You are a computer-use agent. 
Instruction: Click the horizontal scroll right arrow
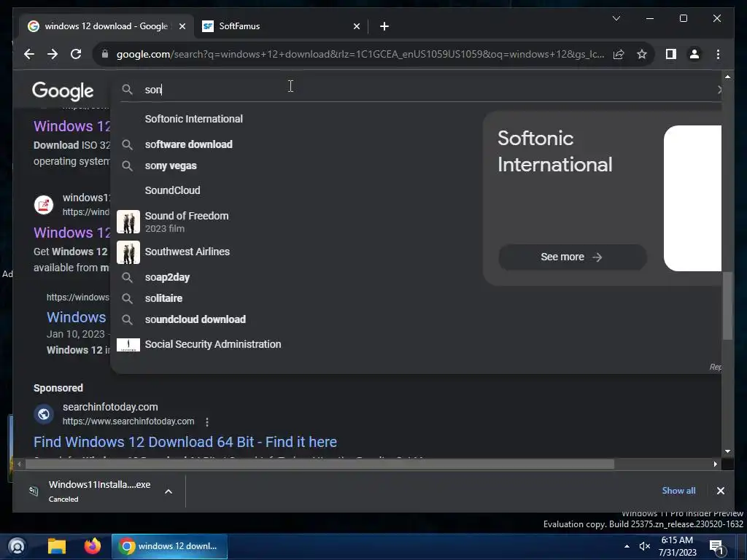715,464
